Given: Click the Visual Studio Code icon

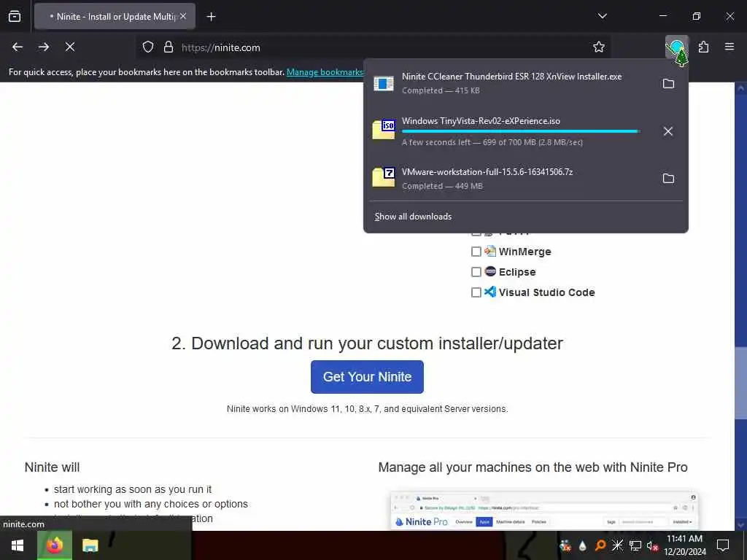Looking at the screenshot, I should pyautogui.click(x=490, y=292).
